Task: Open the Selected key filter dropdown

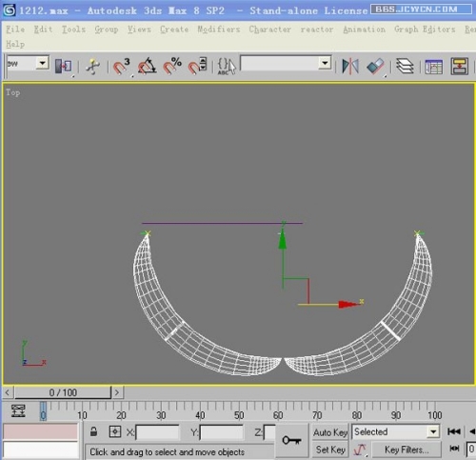Action: pyautogui.click(x=433, y=431)
